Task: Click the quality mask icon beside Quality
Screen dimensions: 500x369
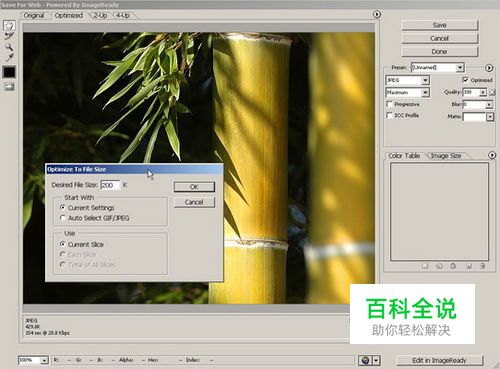Action: coord(492,92)
